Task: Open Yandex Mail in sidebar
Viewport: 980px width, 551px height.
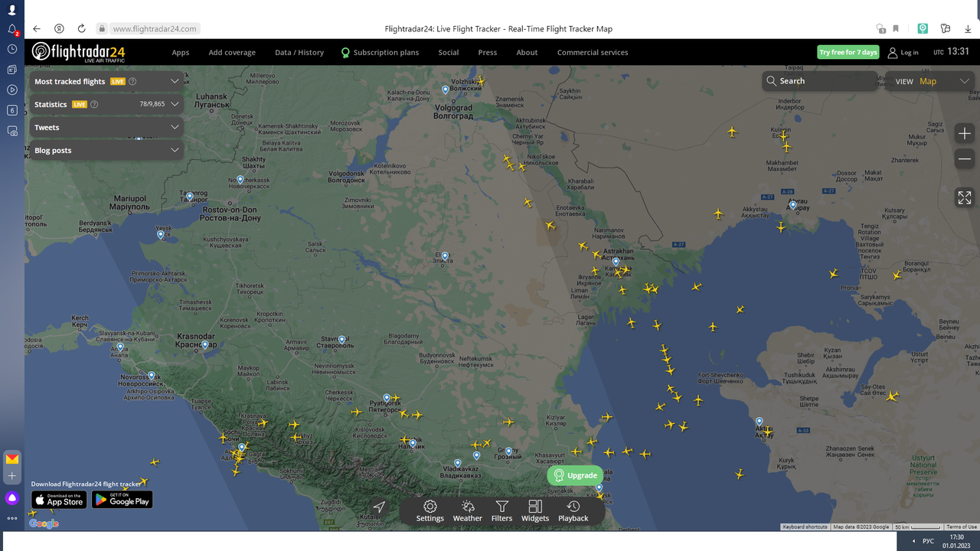Action: click(12, 459)
